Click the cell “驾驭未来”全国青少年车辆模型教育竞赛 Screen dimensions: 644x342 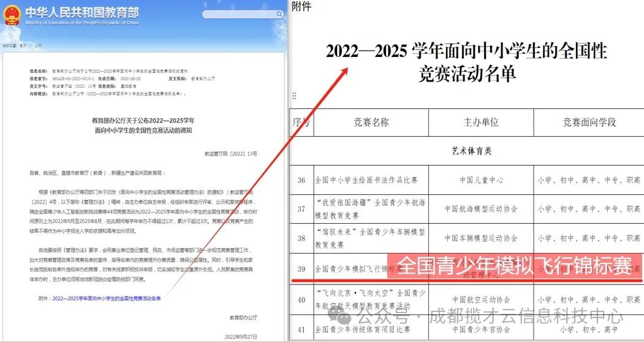click(370, 238)
